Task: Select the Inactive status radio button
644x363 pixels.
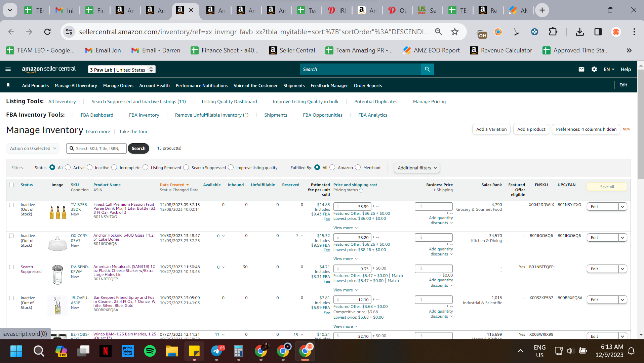Action: [x=90, y=167]
